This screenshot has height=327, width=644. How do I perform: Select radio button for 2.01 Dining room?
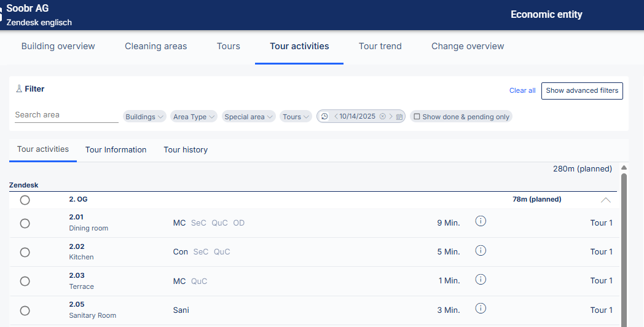pyautogui.click(x=25, y=223)
